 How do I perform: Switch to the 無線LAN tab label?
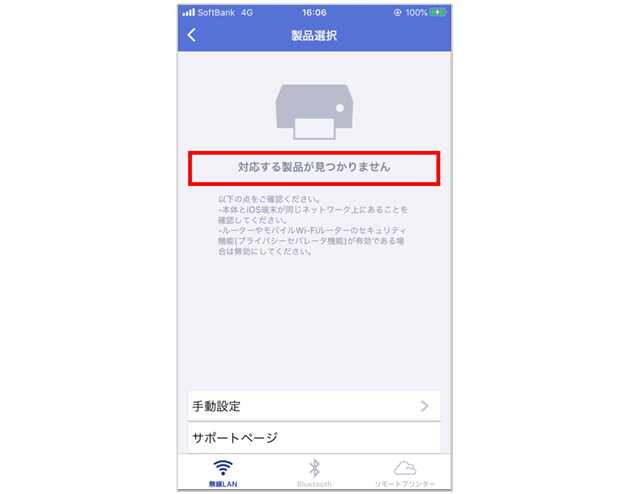(223, 484)
